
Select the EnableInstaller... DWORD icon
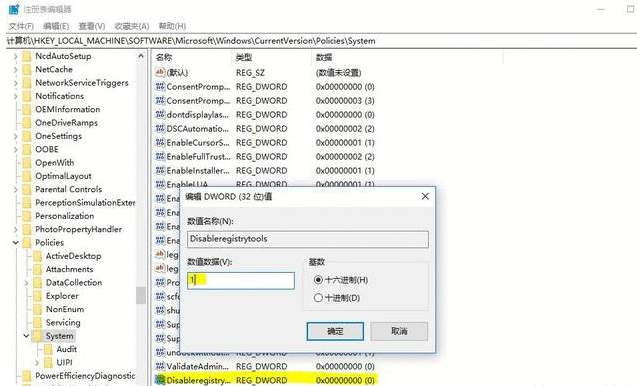coord(160,170)
